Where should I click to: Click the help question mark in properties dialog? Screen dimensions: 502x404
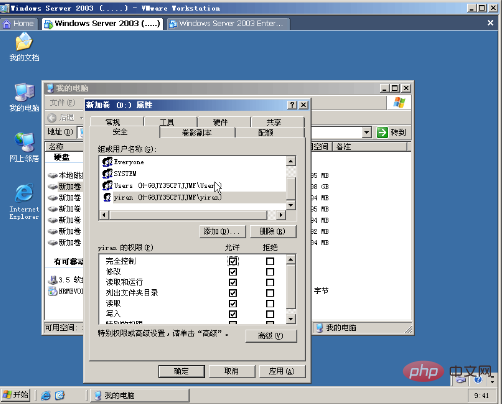292,105
